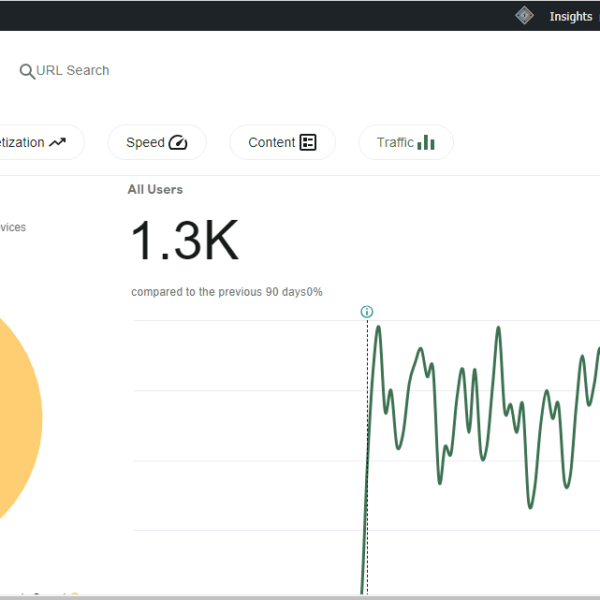
Task: Click the Monetization trend arrow icon
Action: 57,142
